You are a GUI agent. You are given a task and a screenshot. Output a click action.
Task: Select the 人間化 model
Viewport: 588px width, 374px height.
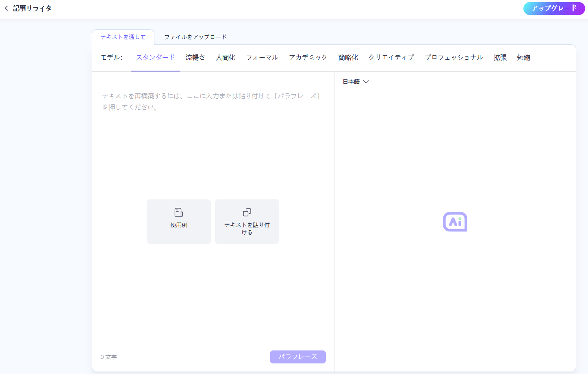226,57
